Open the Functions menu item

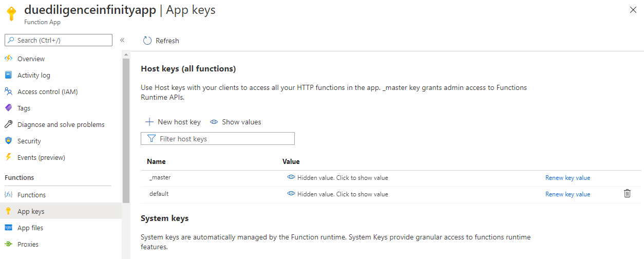pyautogui.click(x=31, y=195)
